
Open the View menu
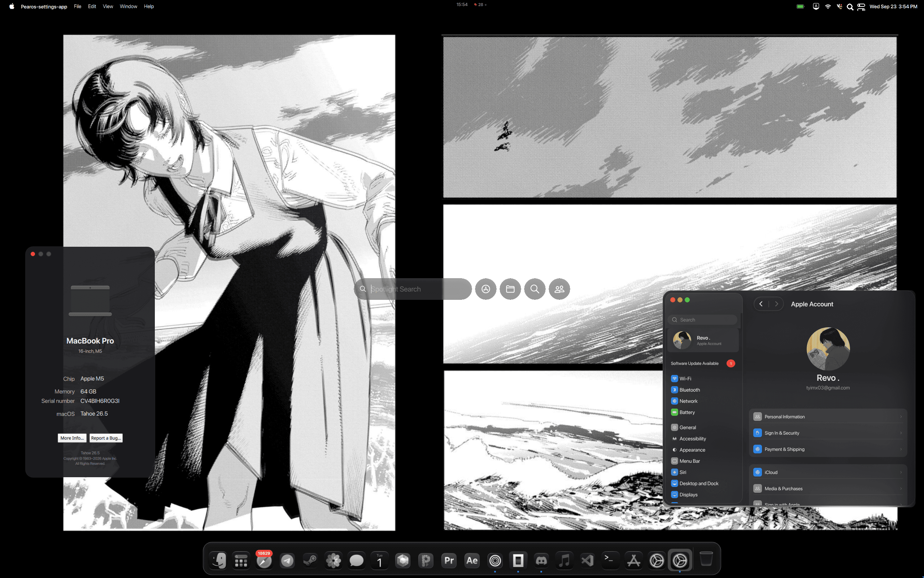click(x=108, y=7)
